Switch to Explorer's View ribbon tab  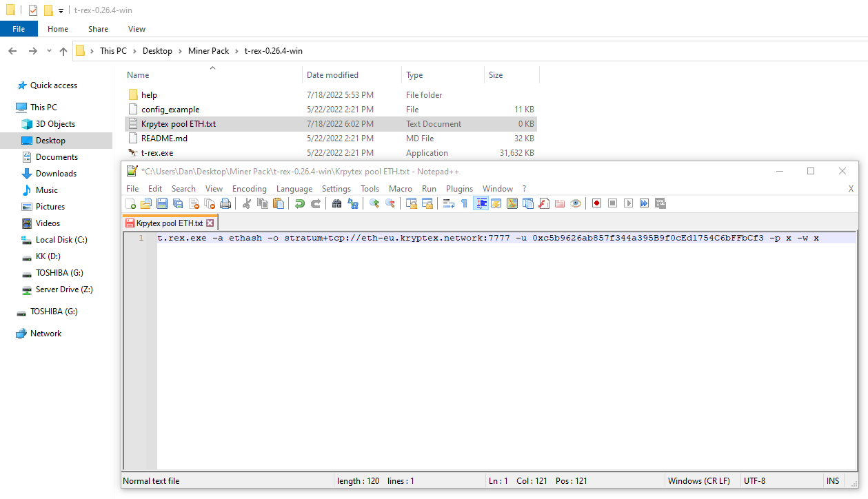click(137, 29)
